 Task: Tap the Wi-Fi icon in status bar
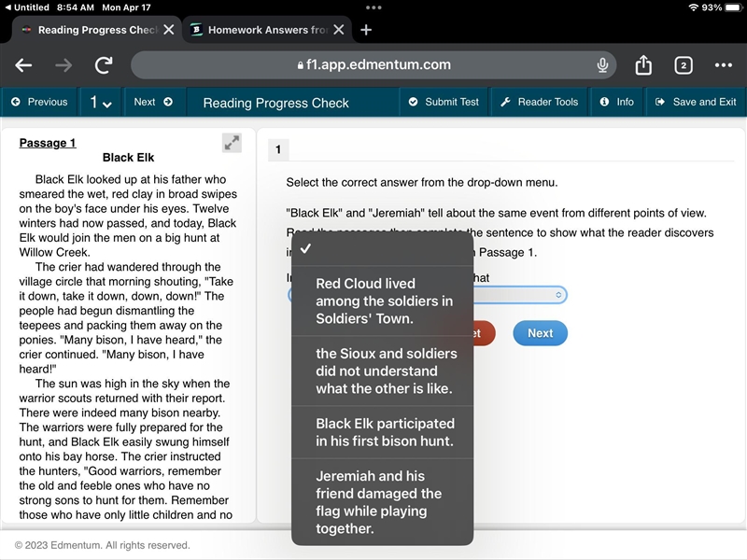point(694,7)
